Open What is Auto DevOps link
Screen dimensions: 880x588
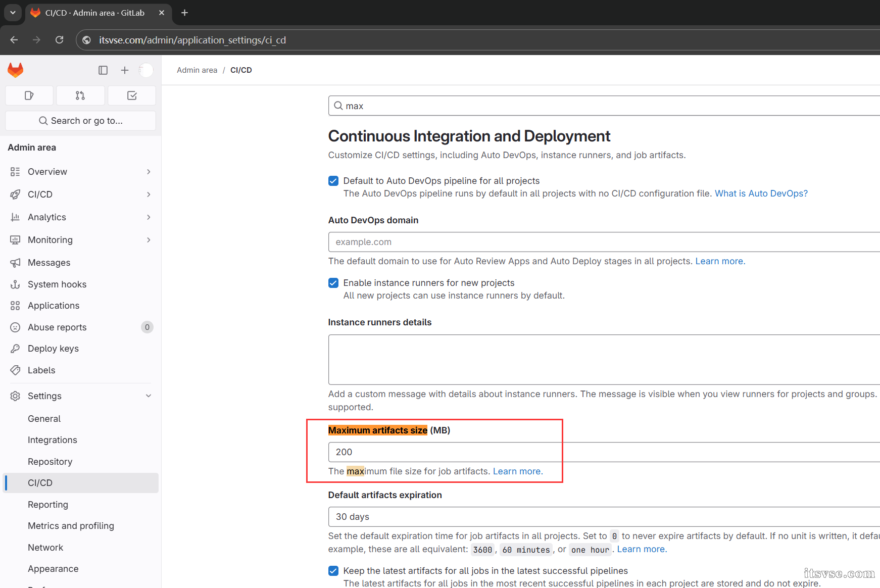pyautogui.click(x=761, y=193)
